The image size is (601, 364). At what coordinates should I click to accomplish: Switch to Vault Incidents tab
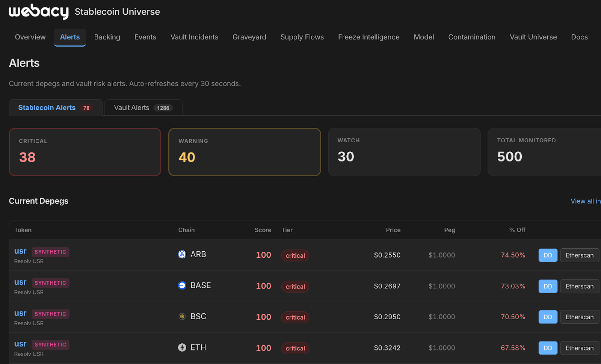[194, 37]
